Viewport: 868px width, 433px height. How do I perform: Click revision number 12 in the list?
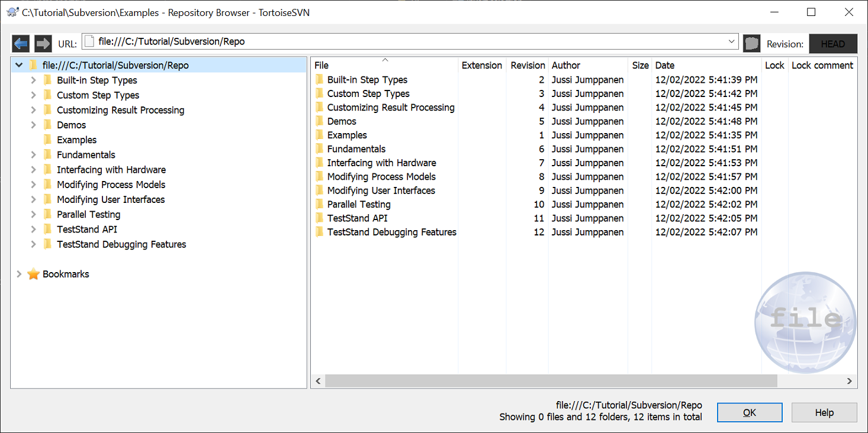click(x=539, y=232)
